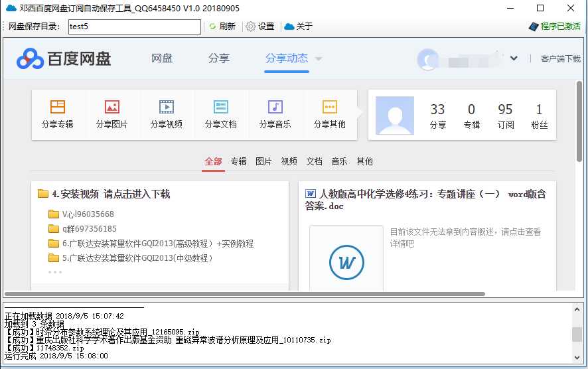Open folder V心l96035668

pos(88,214)
